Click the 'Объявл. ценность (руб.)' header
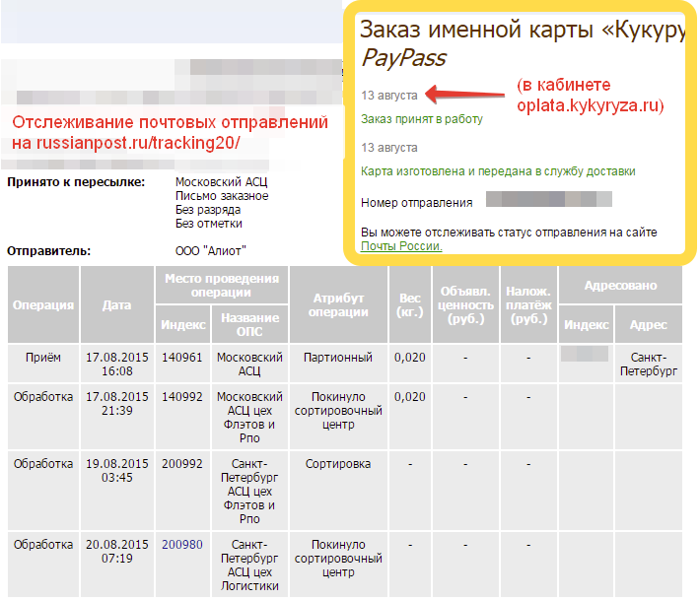 [x=465, y=305]
